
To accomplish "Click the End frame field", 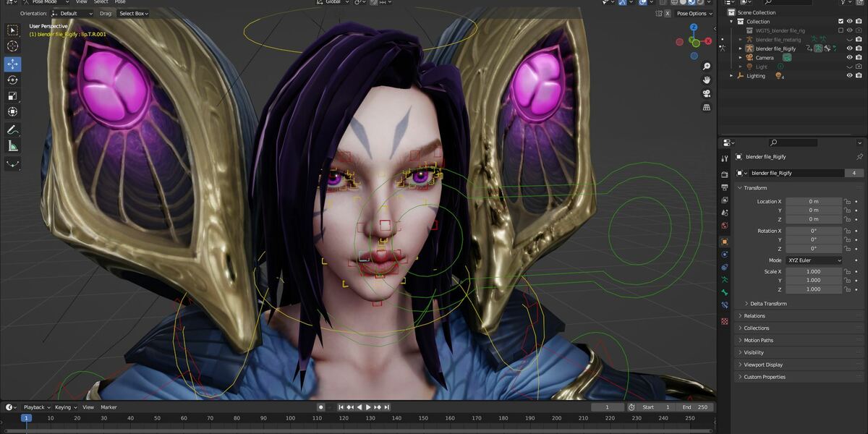I will pos(695,407).
